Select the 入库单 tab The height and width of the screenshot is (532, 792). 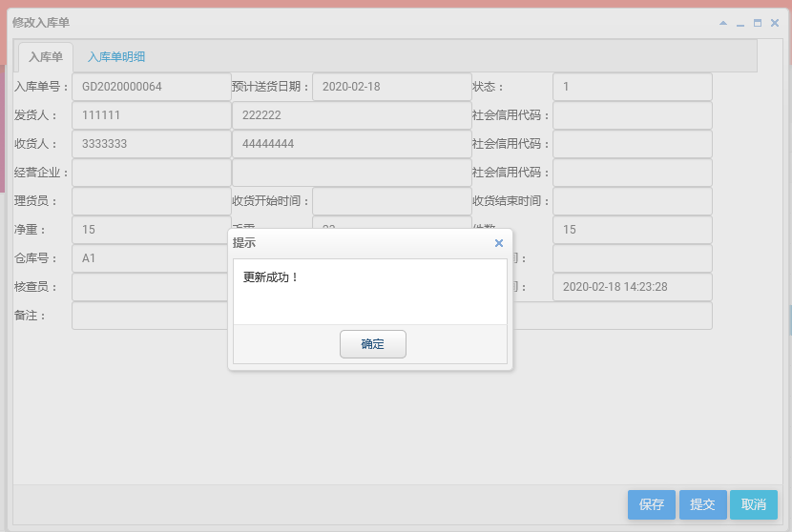[x=46, y=56]
